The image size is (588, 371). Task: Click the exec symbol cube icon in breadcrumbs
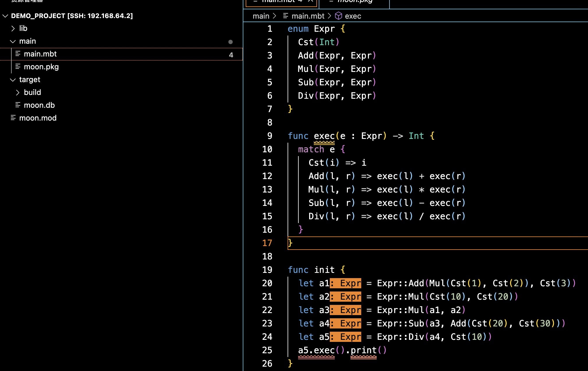[x=338, y=16]
